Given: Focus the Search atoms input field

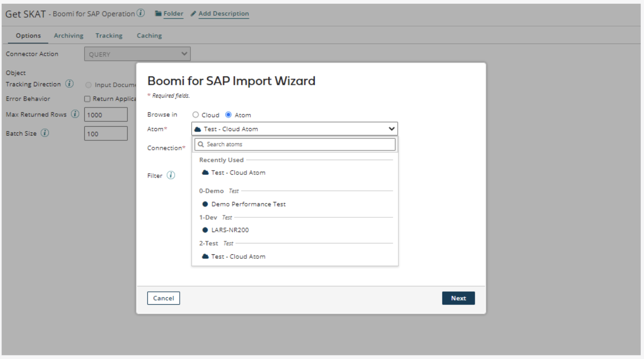Looking at the screenshot, I should coord(299,144).
